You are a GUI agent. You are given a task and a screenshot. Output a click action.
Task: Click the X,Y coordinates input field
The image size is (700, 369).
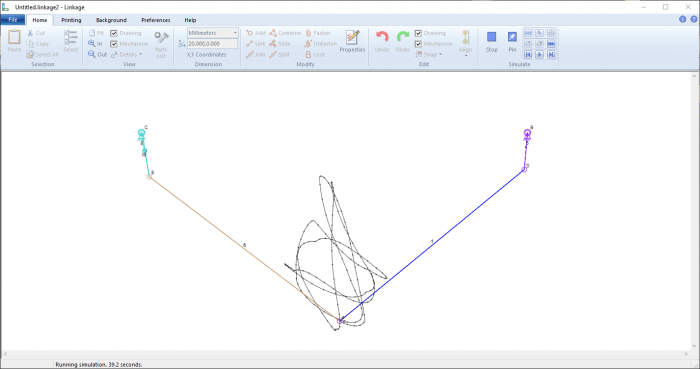tap(212, 44)
